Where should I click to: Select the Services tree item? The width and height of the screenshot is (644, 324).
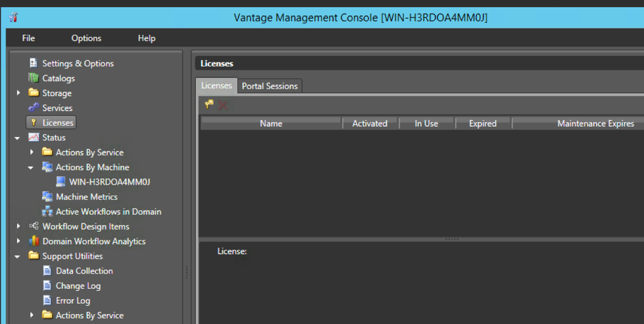pyautogui.click(x=58, y=108)
